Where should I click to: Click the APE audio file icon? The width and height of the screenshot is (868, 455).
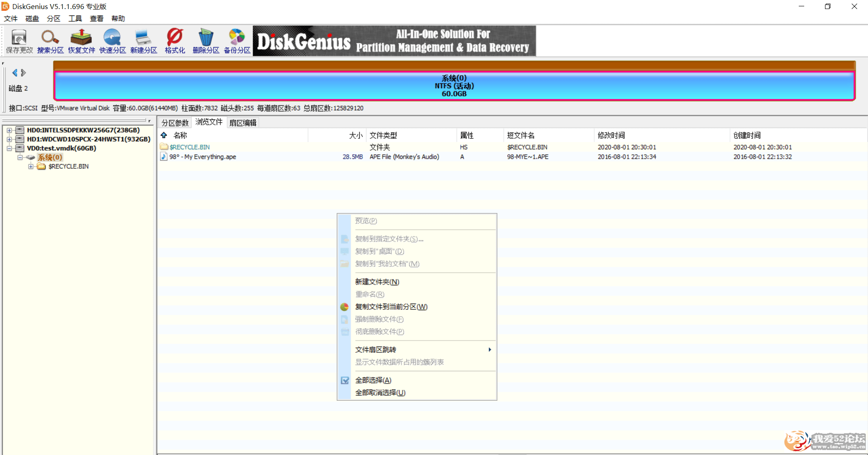[164, 156]
